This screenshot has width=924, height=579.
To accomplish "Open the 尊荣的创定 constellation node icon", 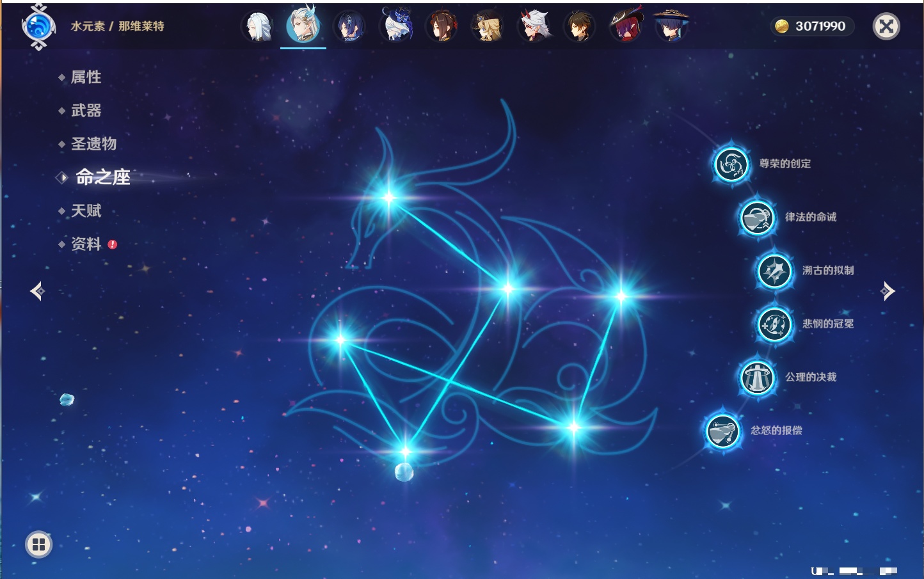I will tap(731, 164).
